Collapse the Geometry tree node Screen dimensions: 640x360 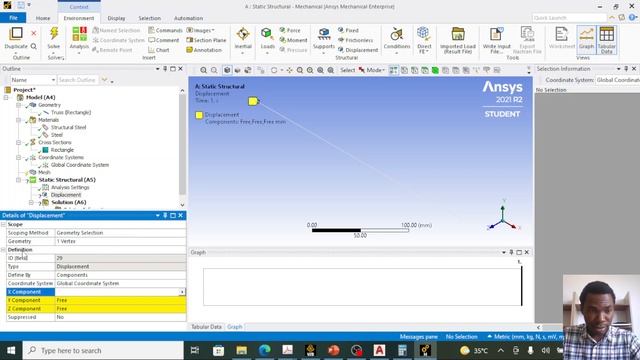(18, 105)
